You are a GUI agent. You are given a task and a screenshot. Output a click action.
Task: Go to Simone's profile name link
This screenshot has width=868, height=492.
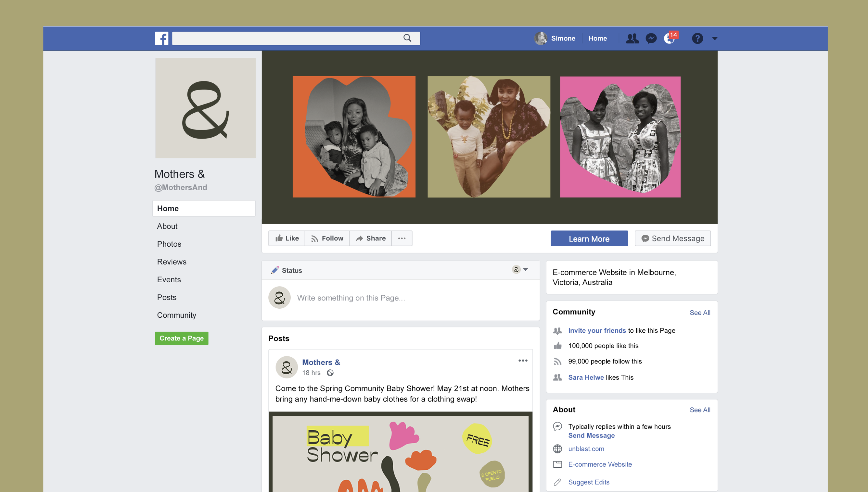(563, 38)
